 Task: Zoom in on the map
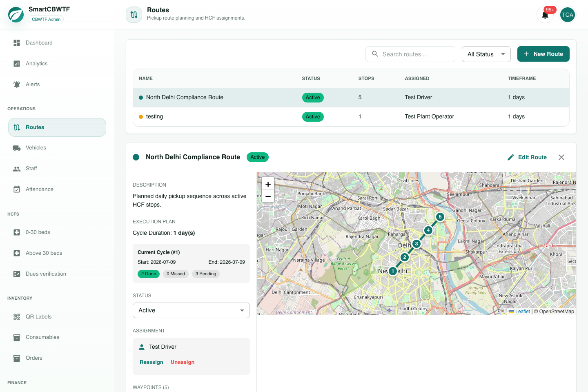[x=268, y=184]
